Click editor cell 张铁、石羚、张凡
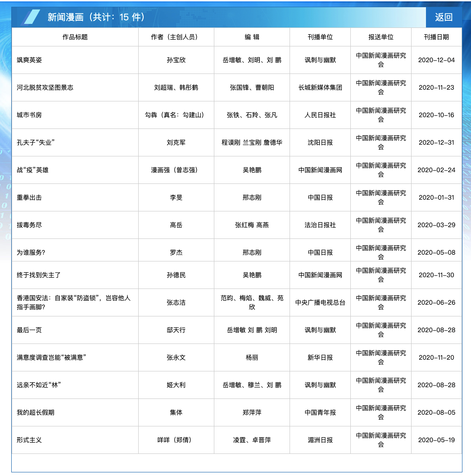 [x=252, y=115]
